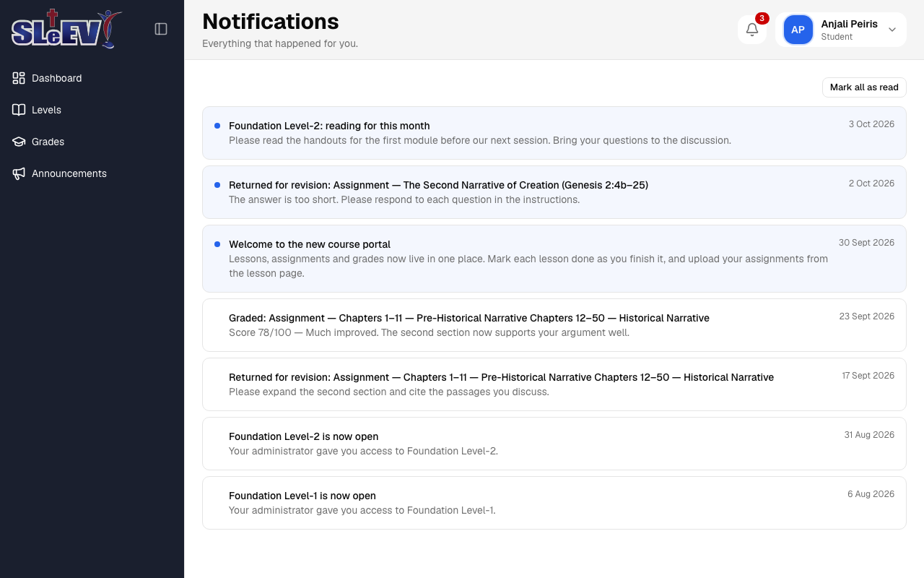924x578 pixels.
Task: Click the Anjali Peiris name
Action: 849,24
